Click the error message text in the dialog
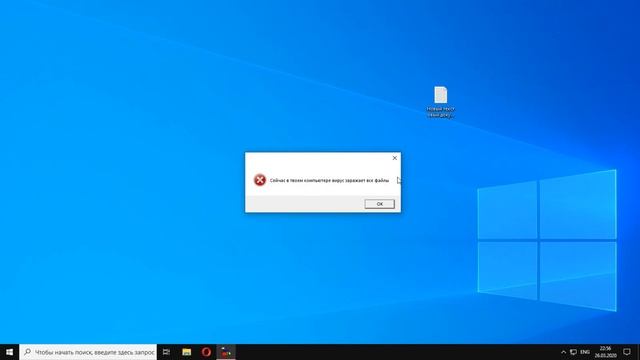The image size is (640, 360). pos(329,180)
